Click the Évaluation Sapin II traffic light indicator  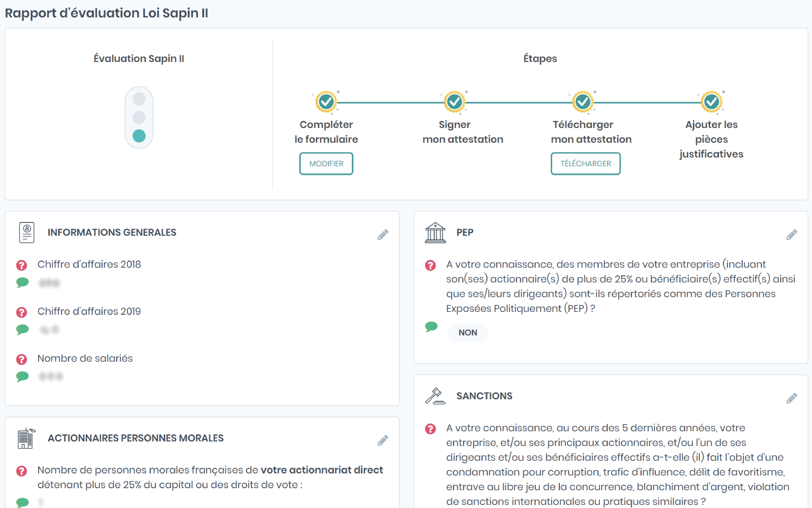(139, 117)
